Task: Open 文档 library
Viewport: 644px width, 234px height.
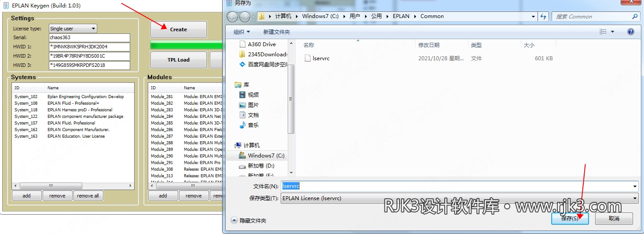Action: 249,115
